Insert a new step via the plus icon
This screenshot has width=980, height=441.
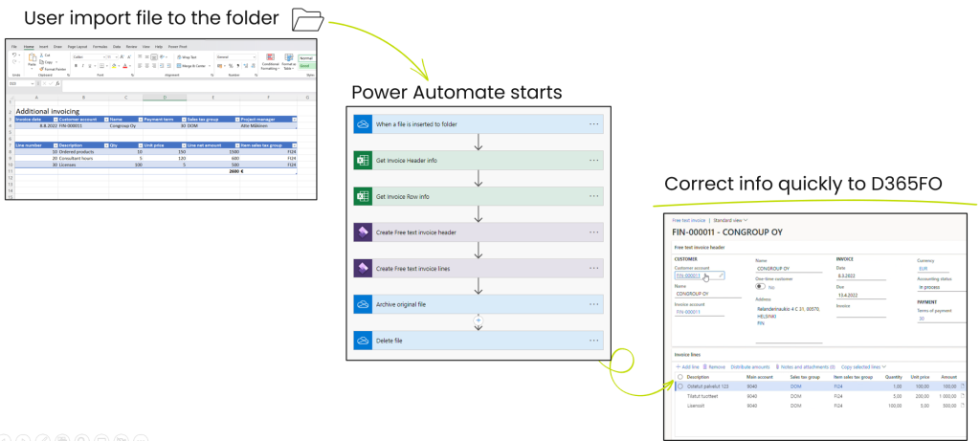tap(478, 322)
